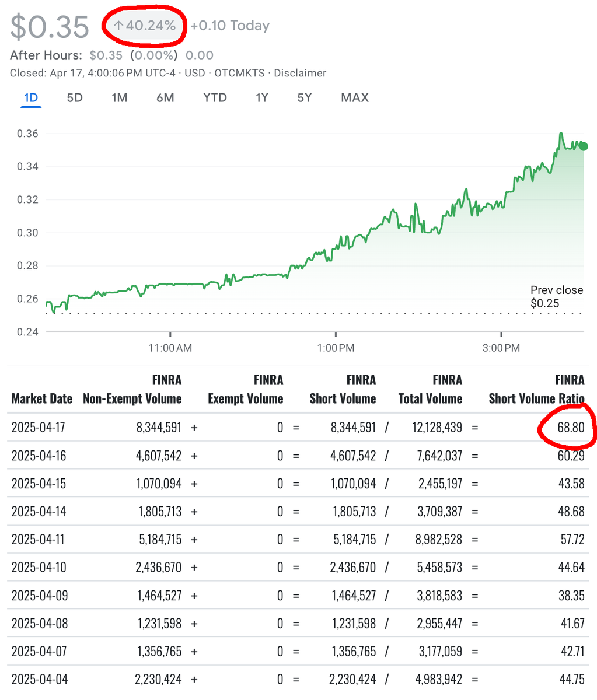Click the 44.64 short volume ratio
Viewport: 597px width, 700px height.
pos(571,568)
